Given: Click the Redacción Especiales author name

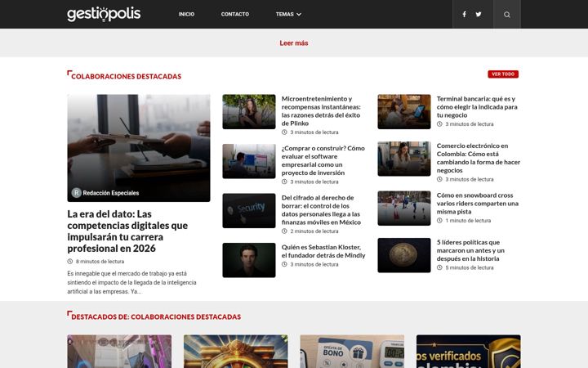Looking at the screenshot, I should (110, 193).
